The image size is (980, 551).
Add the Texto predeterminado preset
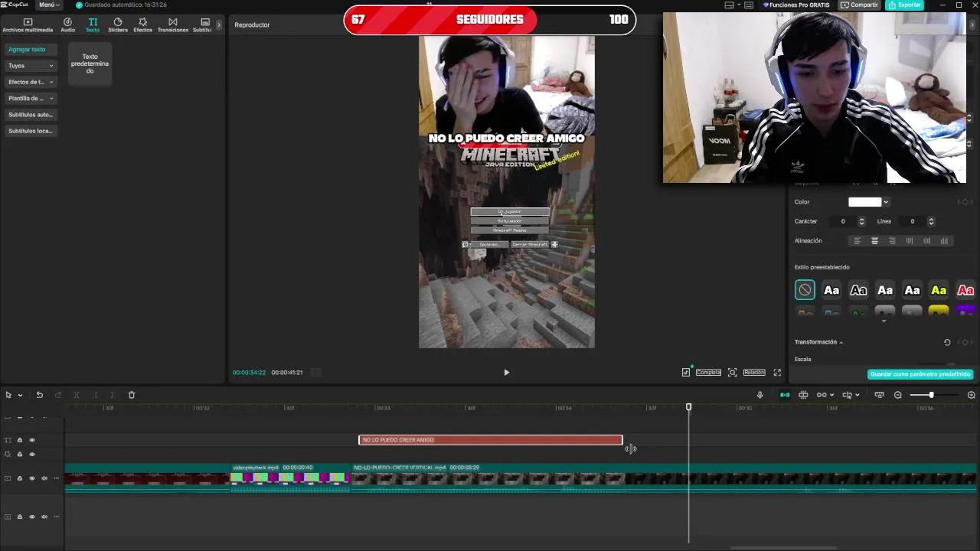(x=90, y=64)
